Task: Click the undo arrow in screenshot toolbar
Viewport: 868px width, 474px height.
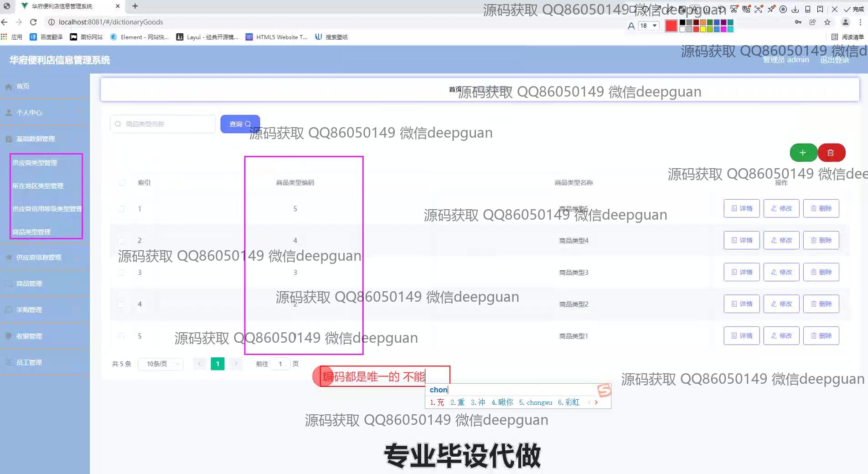Action: (x=721, y=9)
